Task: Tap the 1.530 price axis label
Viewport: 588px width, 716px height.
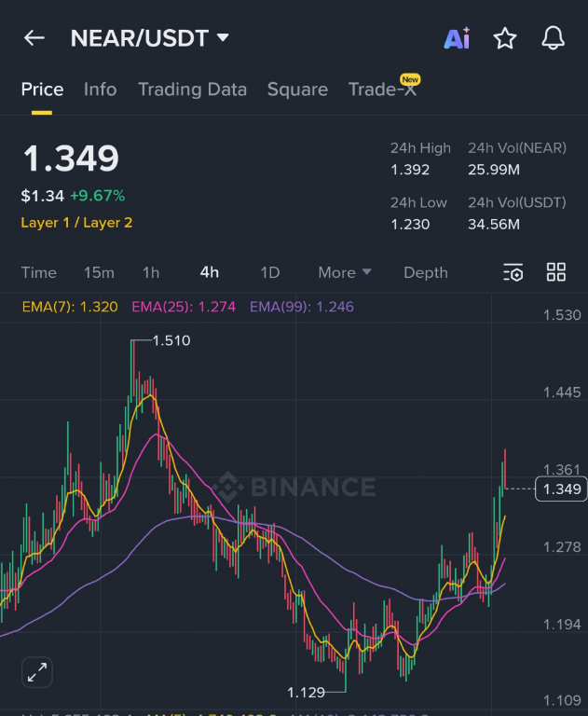Action: tap(562, 315)
